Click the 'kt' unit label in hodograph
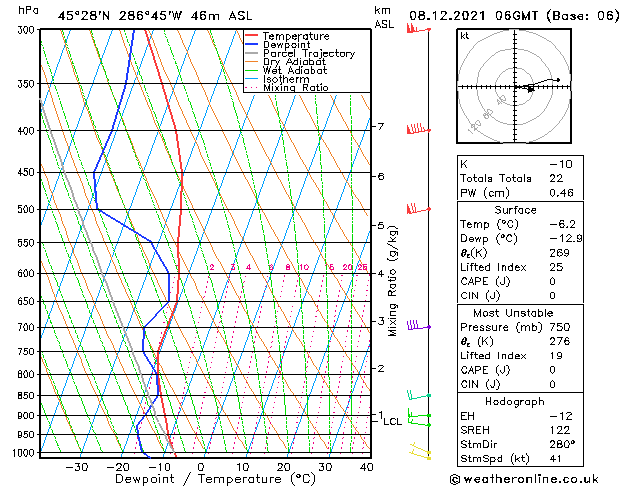629x486 pixels. [465, 36]
